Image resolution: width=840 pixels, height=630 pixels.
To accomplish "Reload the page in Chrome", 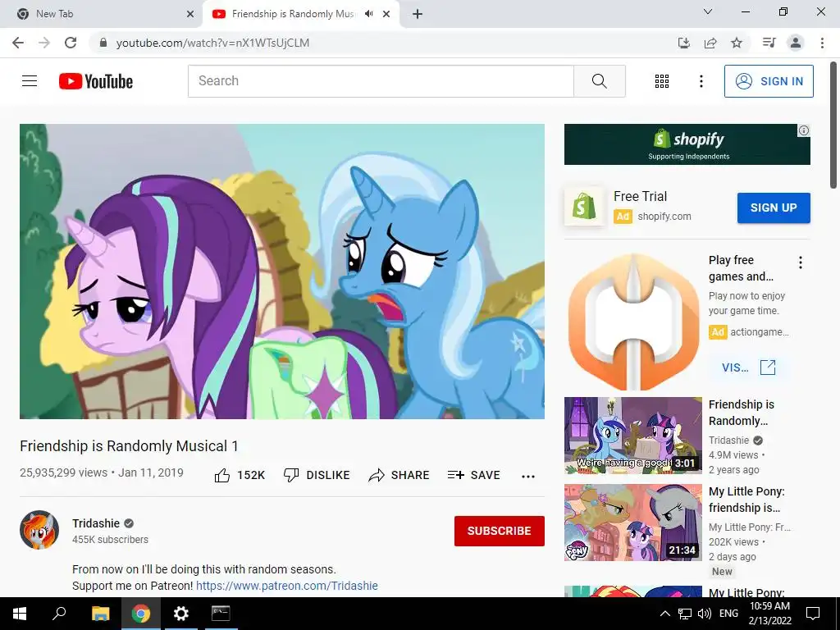I will [71, 43].
